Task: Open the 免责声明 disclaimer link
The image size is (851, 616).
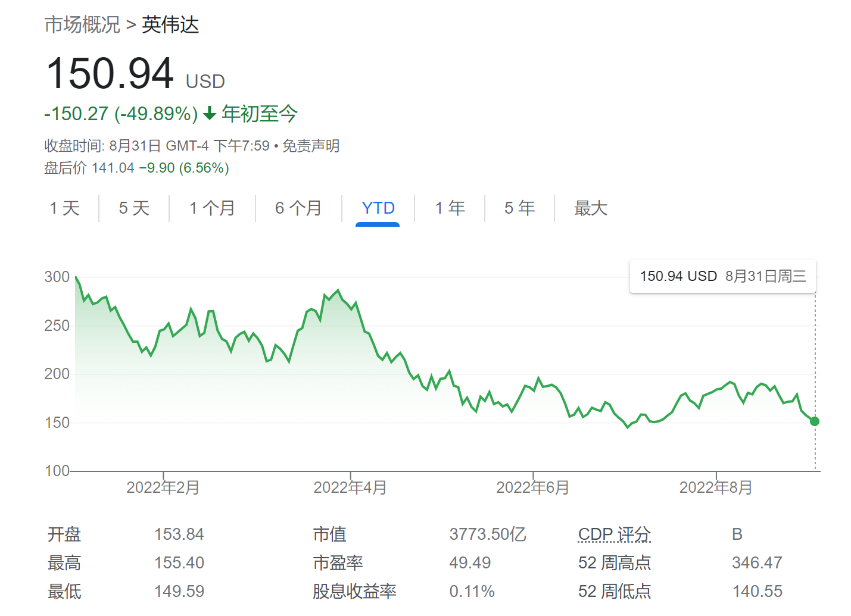Action: pyautogui.click(x=311, y=146)
